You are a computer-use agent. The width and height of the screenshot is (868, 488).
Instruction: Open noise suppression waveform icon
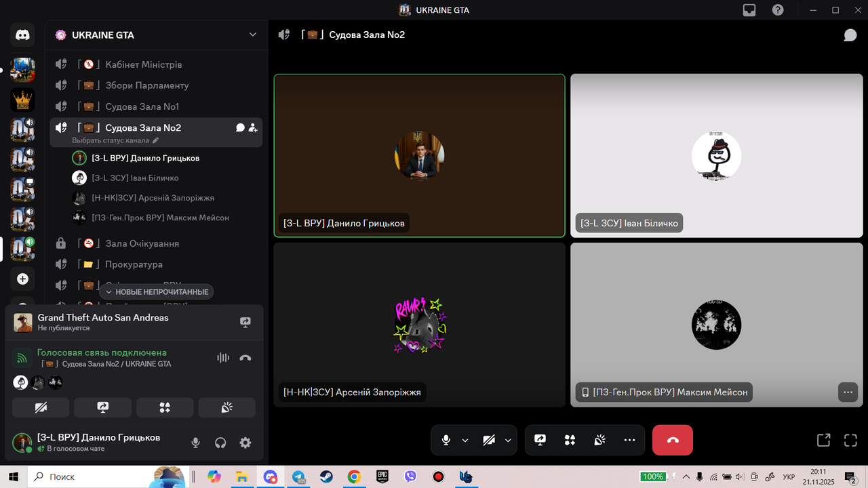[222, 358]
